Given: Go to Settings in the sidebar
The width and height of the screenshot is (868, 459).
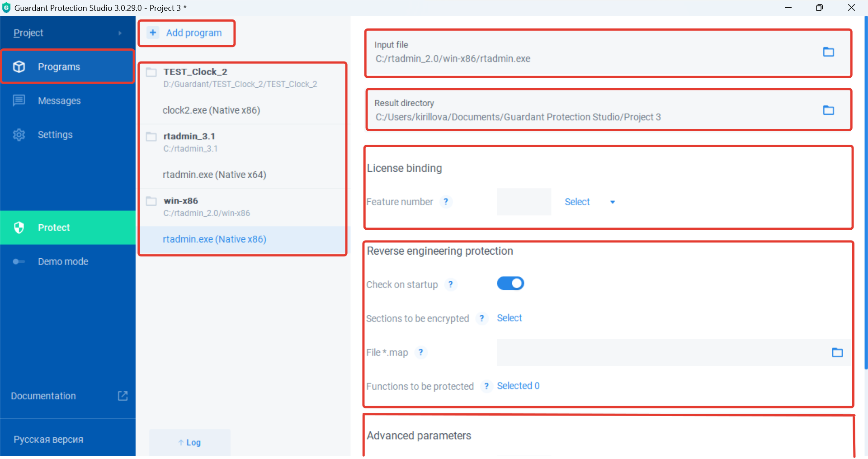Looking at the screenshot, I should tap(55, 135).
